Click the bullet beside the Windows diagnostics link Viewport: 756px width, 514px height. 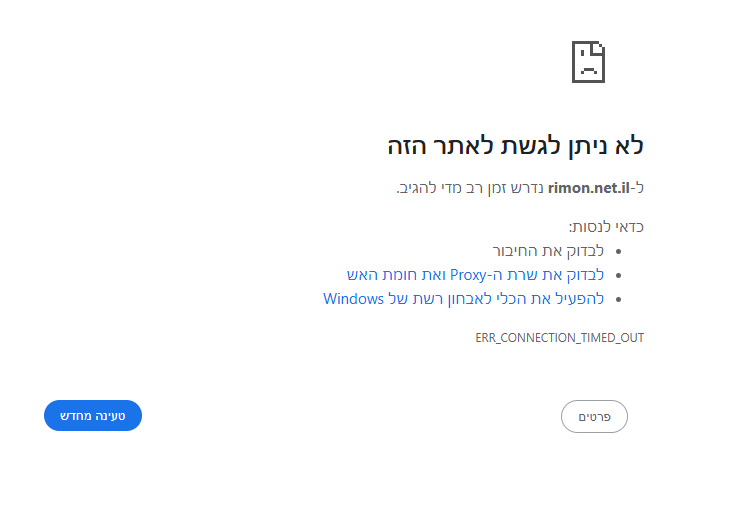pos(619,299)
